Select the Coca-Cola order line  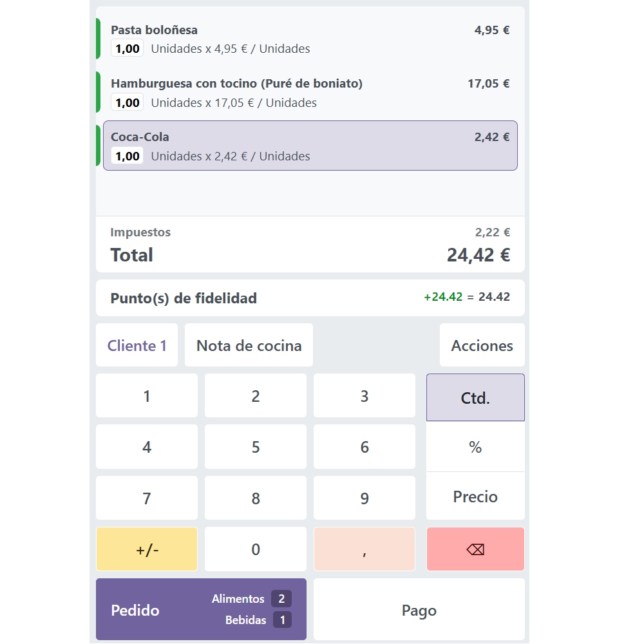pyautogui.click(x=310, y=146)
